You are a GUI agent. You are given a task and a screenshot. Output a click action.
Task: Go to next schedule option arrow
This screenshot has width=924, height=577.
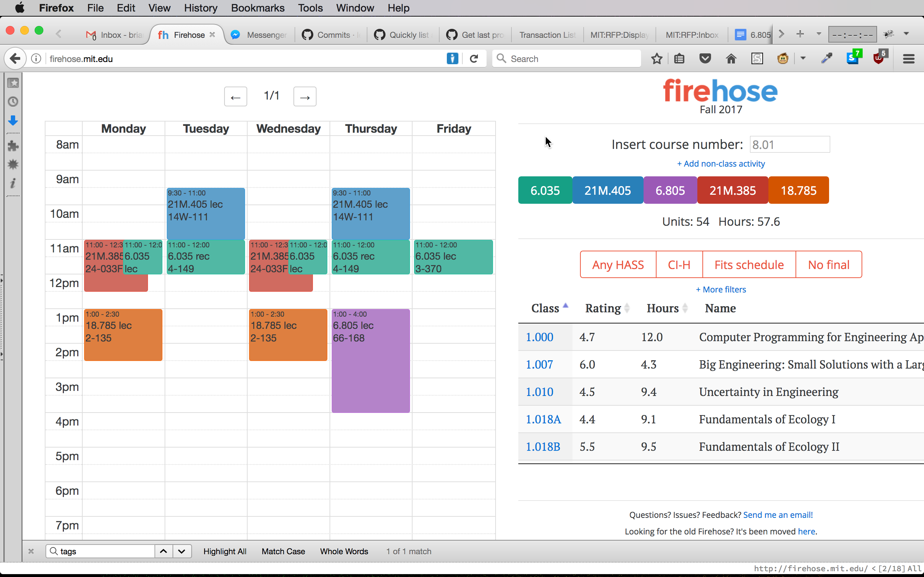305,97
